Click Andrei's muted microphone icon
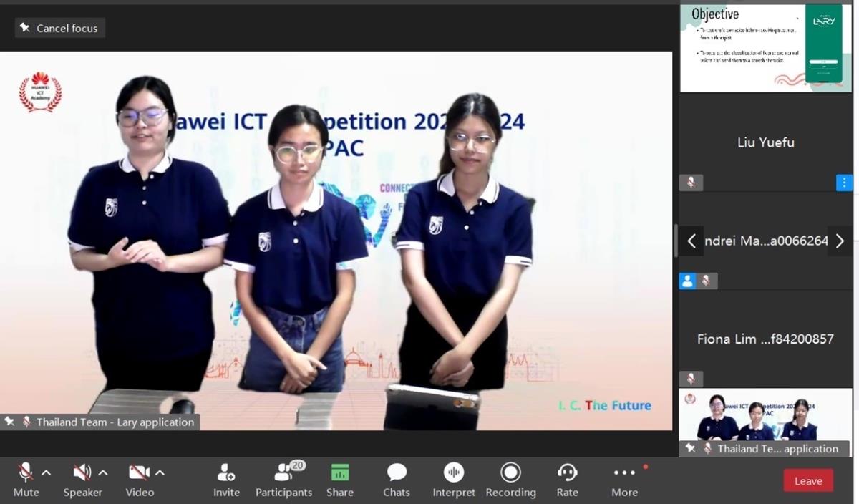The image size is (859, 504). click(x=706, y=281)
